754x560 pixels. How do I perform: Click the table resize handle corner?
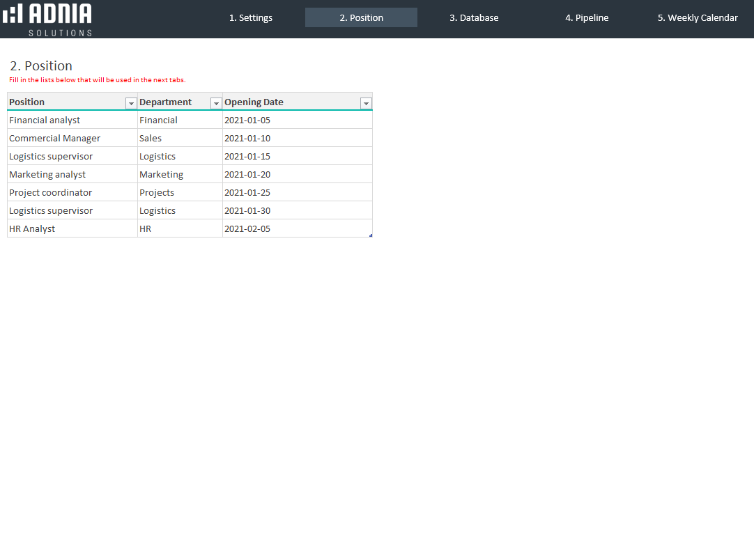[x=371, y=235]
